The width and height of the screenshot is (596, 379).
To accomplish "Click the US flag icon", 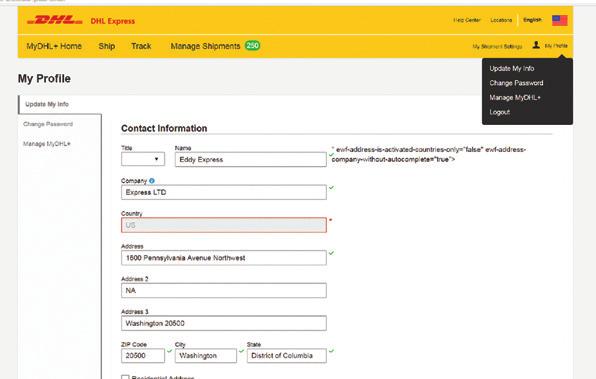I will [x=560, y=20].
